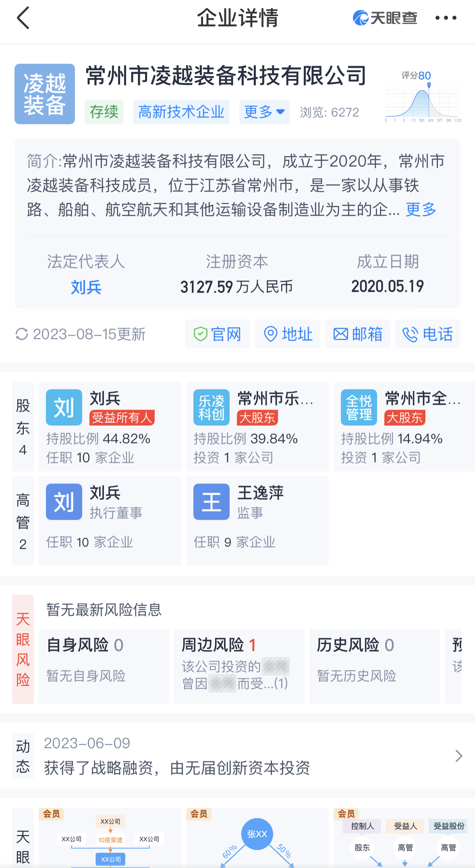
Task: Tap the 成立日期 2020.05.19 value
Action: pos(388,286)
